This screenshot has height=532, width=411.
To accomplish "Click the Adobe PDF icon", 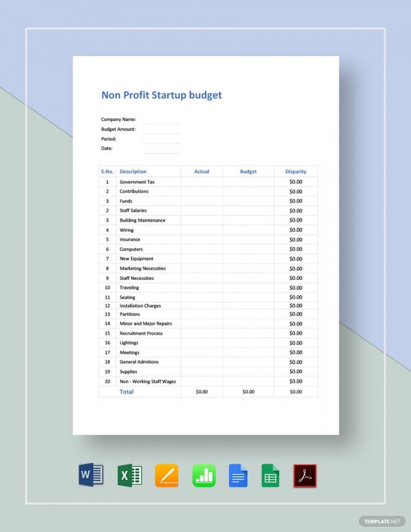I will pyautogui.click(x=305, y=475).
